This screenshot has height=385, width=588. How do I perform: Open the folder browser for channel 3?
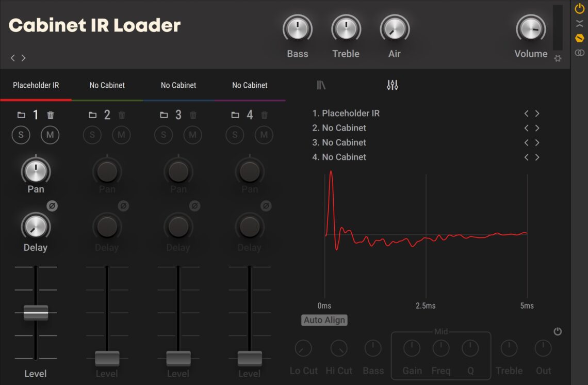pyautogui.click(x=164, y=115)
